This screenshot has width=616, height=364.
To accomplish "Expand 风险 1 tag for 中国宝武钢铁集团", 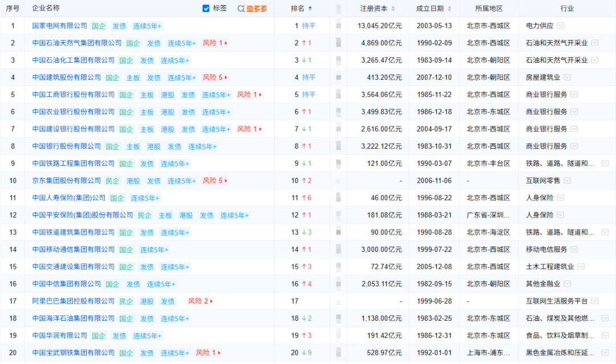I will tap(208, 353).
